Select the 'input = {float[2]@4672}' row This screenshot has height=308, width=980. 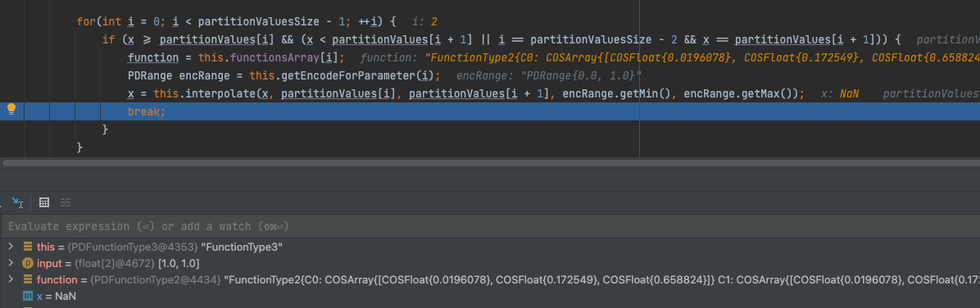pyautogui.click(x=490, y=264)
